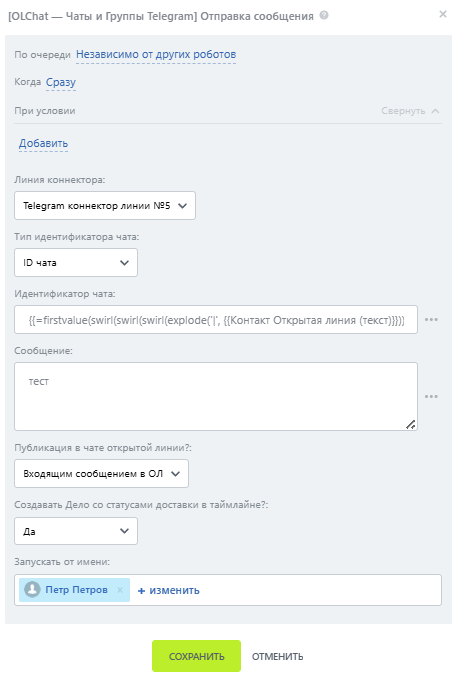Screen dimensions: 455x679
Task: Click the help question mark icon beside the title
Action: point(324,15)
